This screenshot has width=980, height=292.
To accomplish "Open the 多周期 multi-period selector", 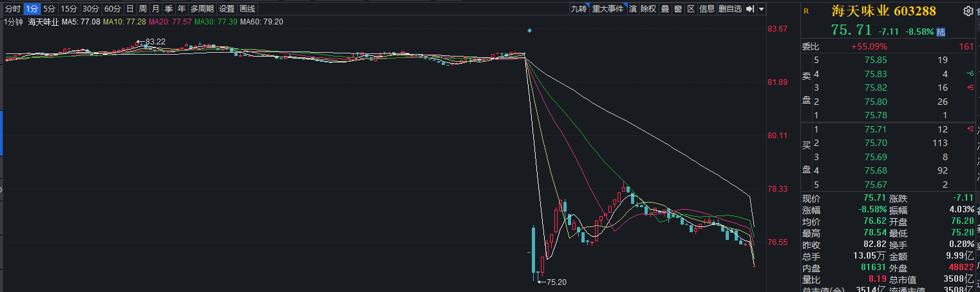I will 202,9.
